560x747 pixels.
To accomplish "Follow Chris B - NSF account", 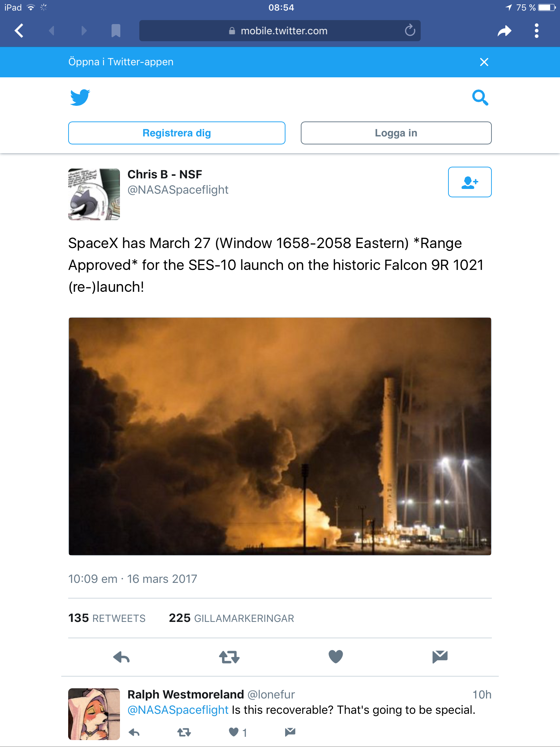I will (470, 182).
